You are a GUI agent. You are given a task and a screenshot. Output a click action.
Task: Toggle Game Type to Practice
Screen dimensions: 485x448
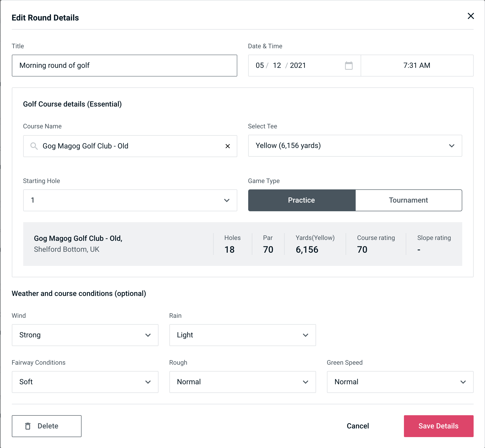point(301,200)
